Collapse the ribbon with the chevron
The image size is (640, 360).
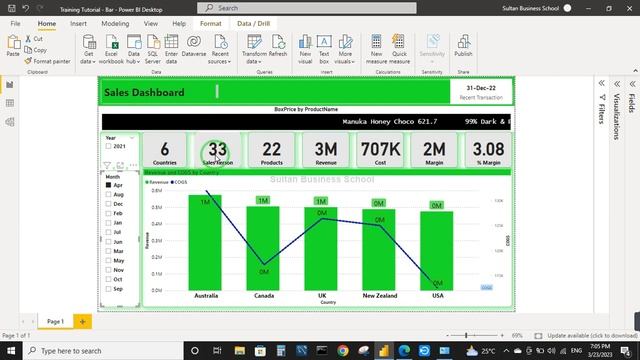tap(635, 71)
